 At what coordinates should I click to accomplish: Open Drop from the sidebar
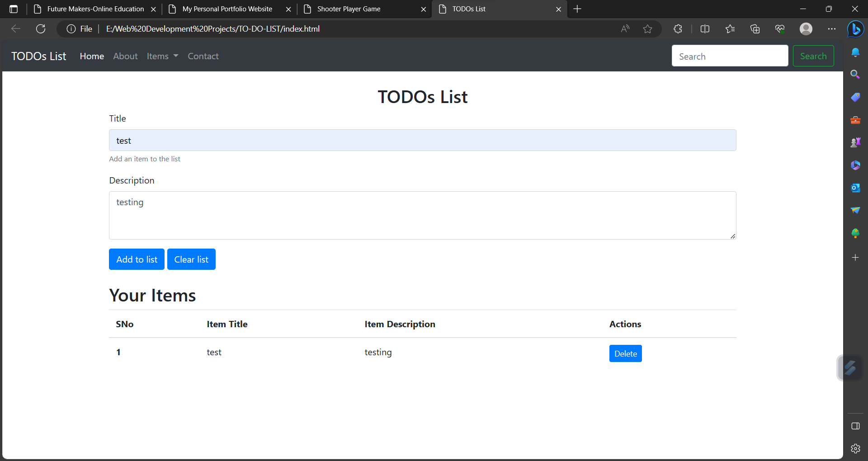tap(855, 210)
